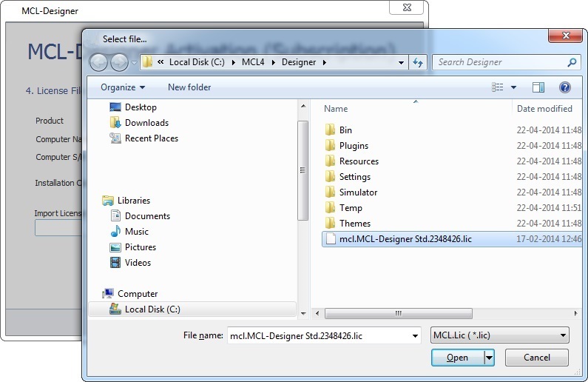Click the file list scroll left arrow
Screen dimensions: 588x382
(x=317, y=313)
